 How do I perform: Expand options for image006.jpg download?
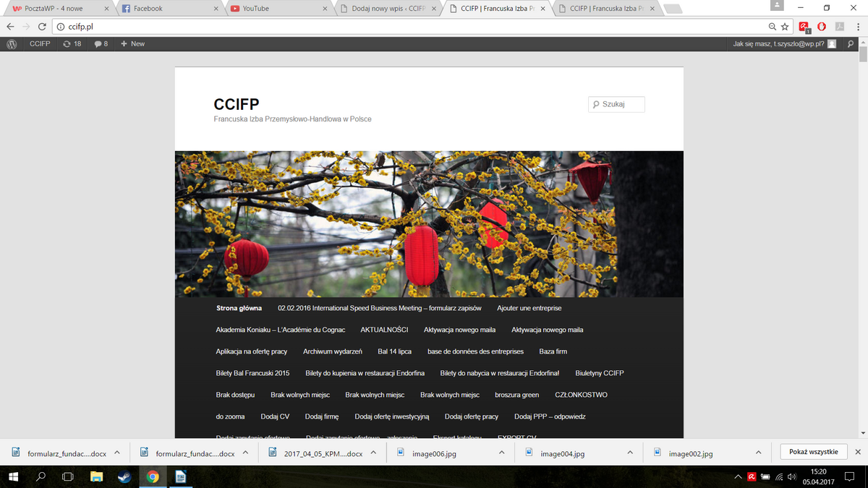coord(501,453)
